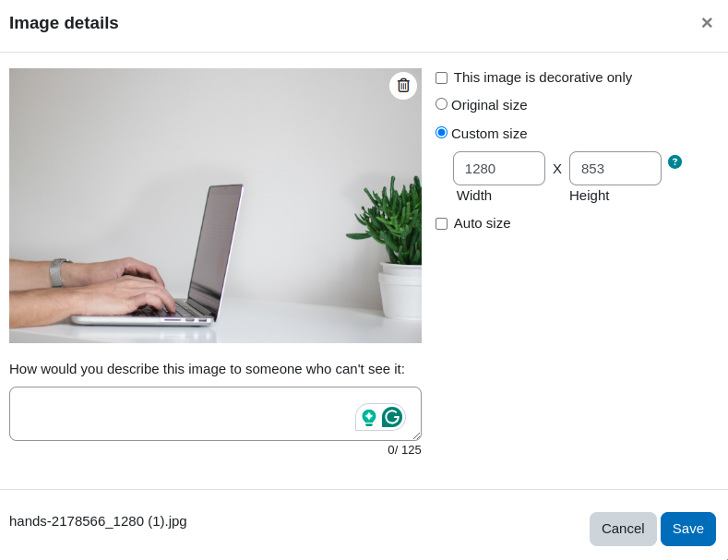This screenshot has width=728, height=560.
Task: Click the 'How would you describe this image' label
Action: point(207,369)
